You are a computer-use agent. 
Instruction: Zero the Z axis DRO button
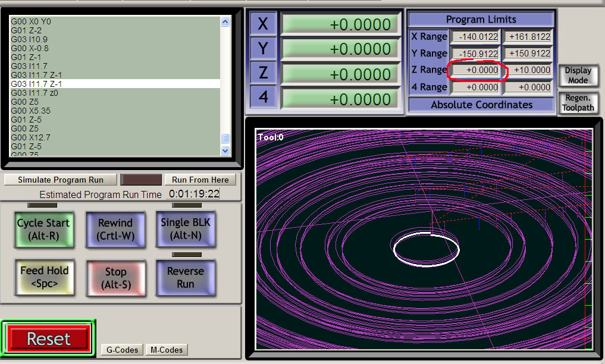pyautogui.click(x=263, y=73)
